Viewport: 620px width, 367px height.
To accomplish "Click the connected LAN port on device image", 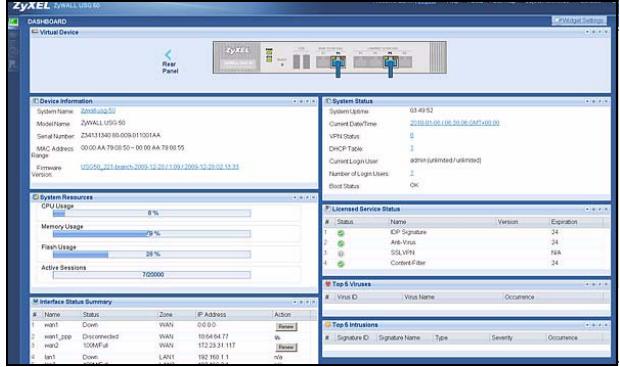I will pyautogui.click(x=390, y=62).
